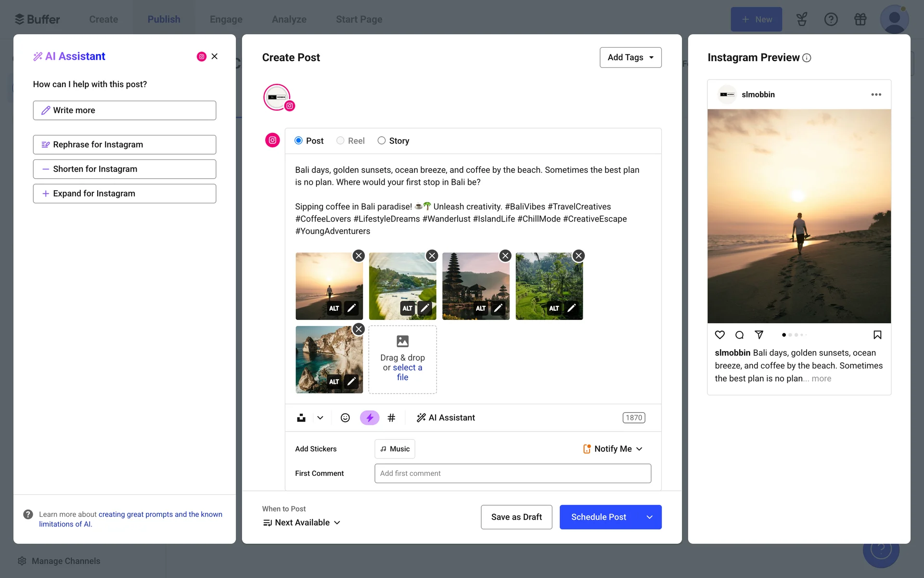This screenshot has height=578, width=924.
Task: Click Rephrase for Instagram button
Action: (124, 144)
